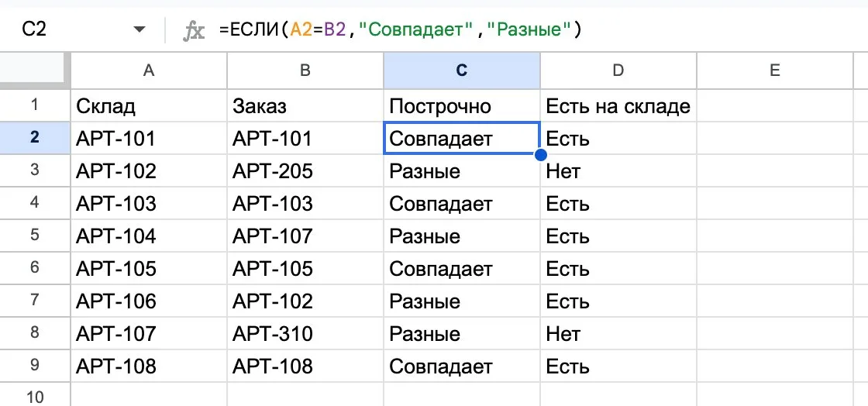Click cell with header 'Построчно'
Image resolution: width=868 pixels, height=406 pixels.
click(x=462, y=105)
